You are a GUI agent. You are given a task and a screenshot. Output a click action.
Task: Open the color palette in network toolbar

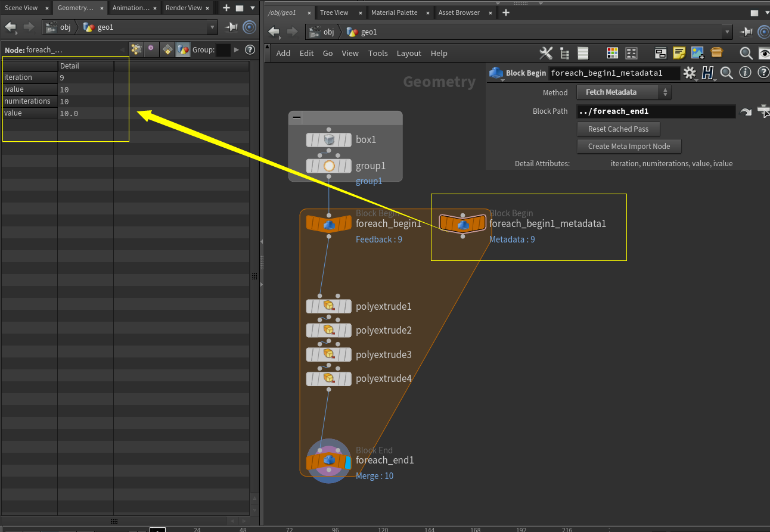point(612,53)
